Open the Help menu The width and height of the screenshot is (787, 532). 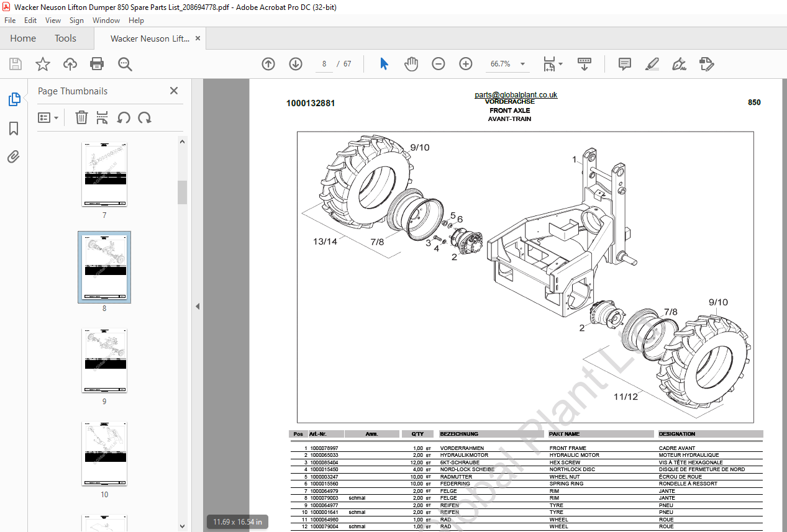tap(136, 20)
